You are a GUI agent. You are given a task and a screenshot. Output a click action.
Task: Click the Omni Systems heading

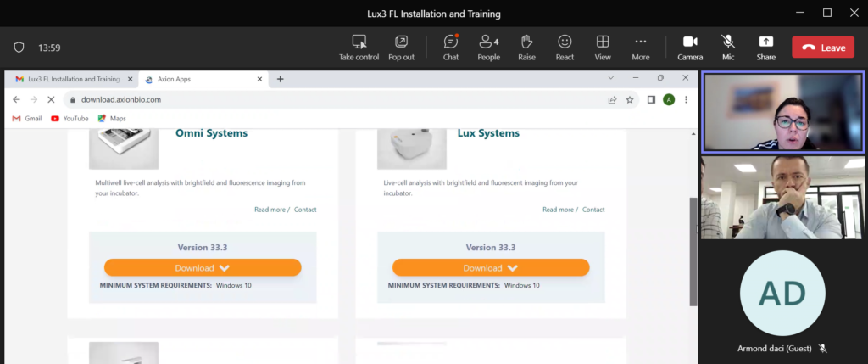click(211, 133)
